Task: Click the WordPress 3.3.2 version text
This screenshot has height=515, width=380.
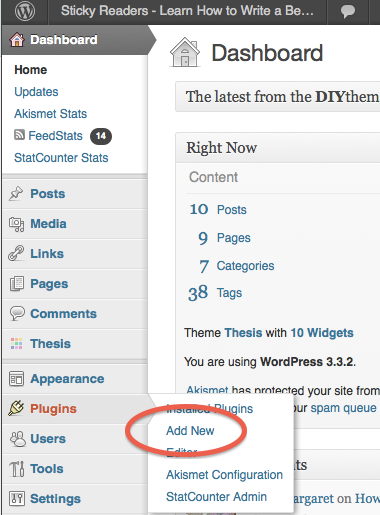Action: pyautogui.click(x=307, y=362)
